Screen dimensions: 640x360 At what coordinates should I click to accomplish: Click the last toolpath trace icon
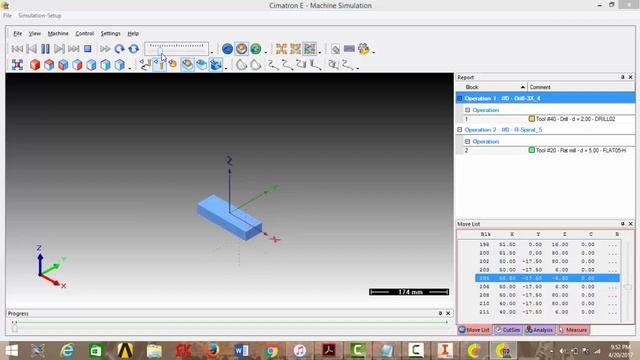pyautogui.click(x=347, y=65)
